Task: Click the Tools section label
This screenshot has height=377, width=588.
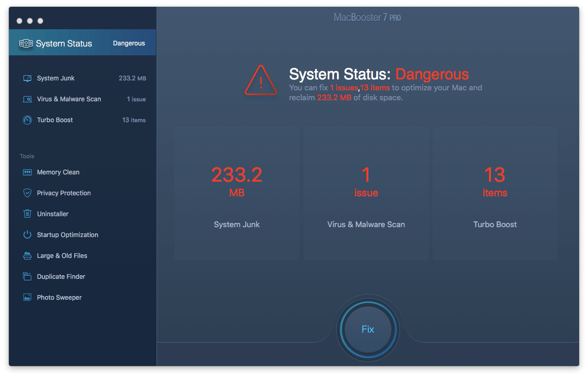Action: [x=27, y=157]
